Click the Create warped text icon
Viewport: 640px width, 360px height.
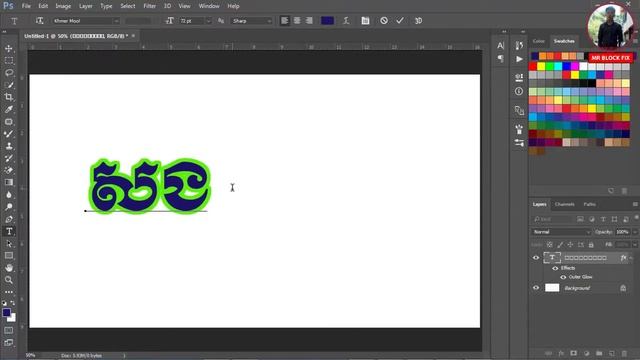click(x=346, y=21)
